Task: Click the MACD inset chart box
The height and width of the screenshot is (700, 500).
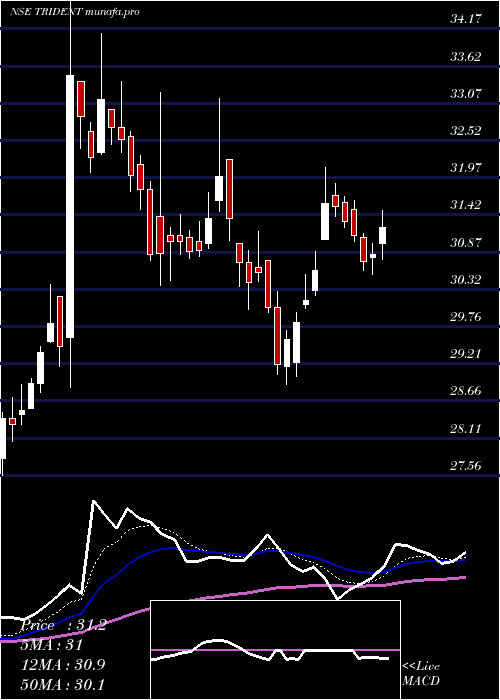Action: pyautogui.click(x=275, y=650)
